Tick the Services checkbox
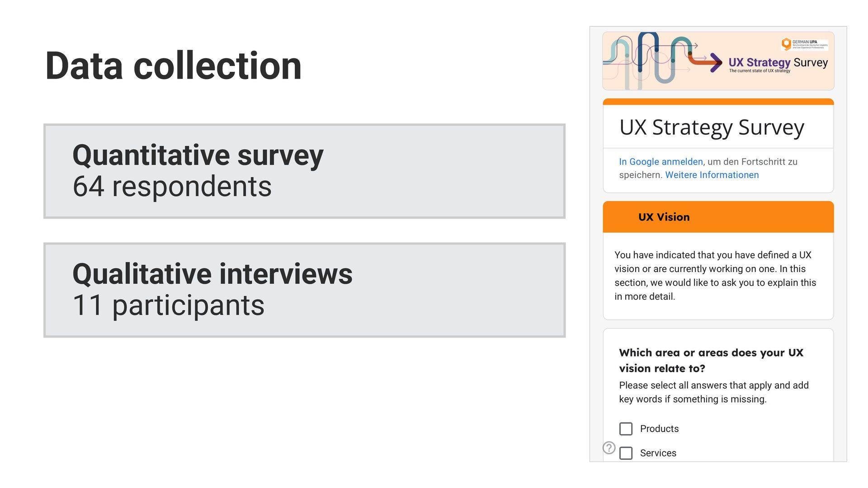 [626, 453]
